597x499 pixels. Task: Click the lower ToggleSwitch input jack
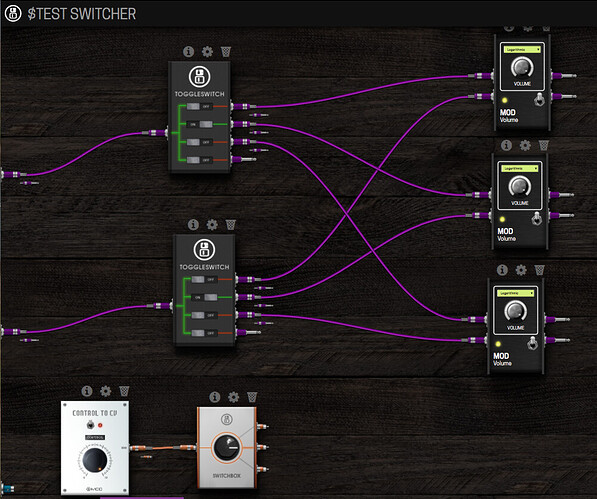pyautogui.click(x=160, y=306)
